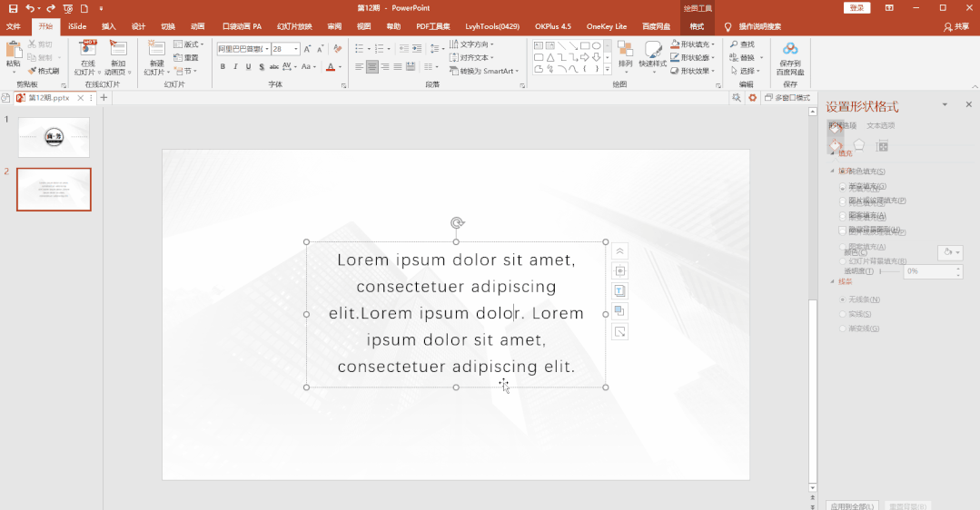The height and width of the screenshot is (510, 980).
Task: Select the Effects pentagon icon in format pane
Action: coord(858,145)
